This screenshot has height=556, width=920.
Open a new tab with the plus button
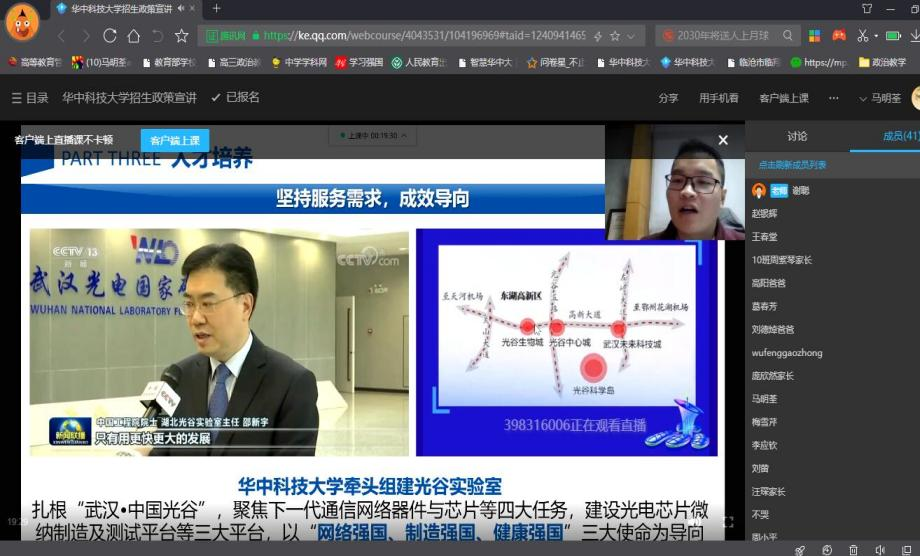(x=217, y=8)
